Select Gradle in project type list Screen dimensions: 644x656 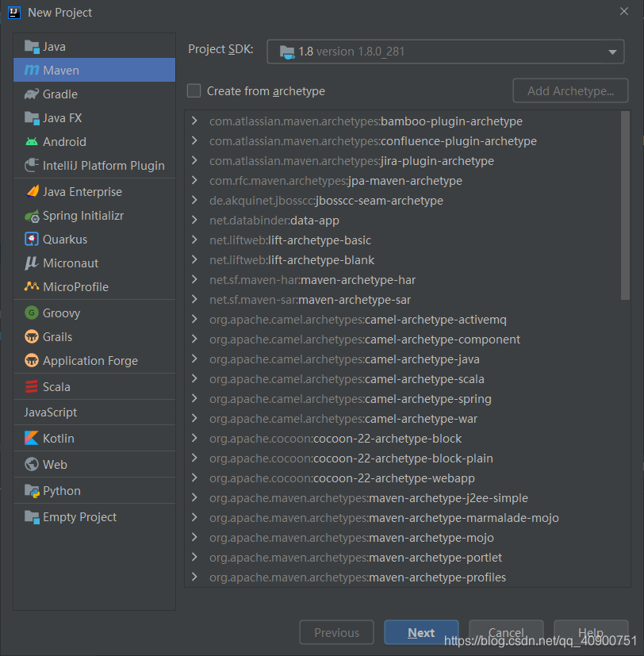94,94
